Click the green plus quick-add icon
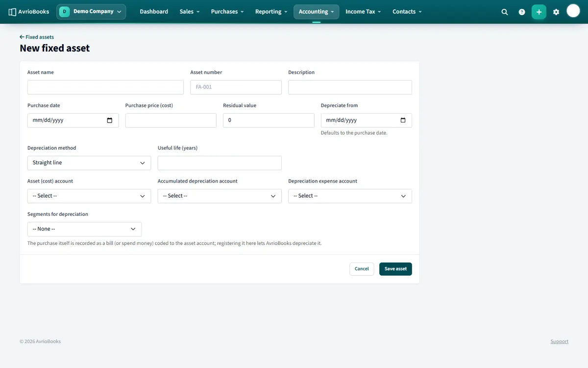 [539, 12]
